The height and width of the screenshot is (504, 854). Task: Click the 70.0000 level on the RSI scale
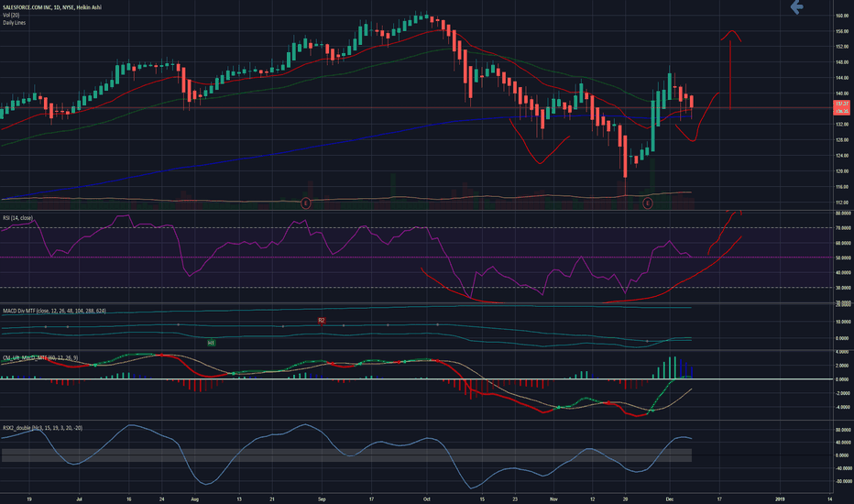pos(843,228)
